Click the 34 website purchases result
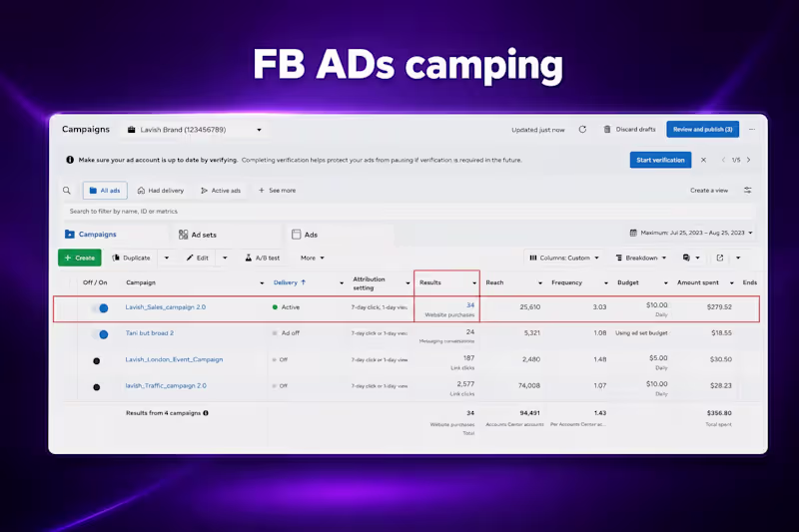The height and width of the screenshot is (532, 799). click(470, 305)
